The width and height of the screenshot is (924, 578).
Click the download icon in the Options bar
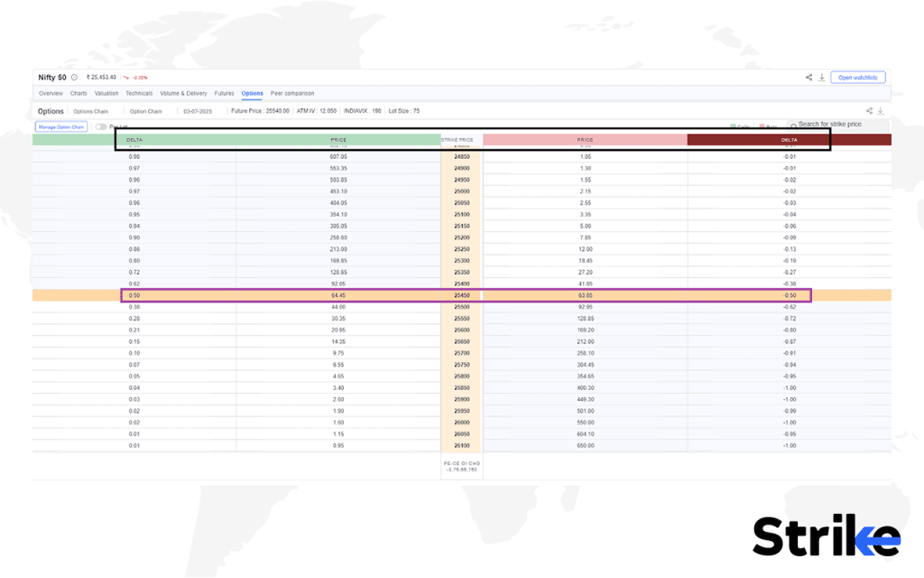coord(881,111)
